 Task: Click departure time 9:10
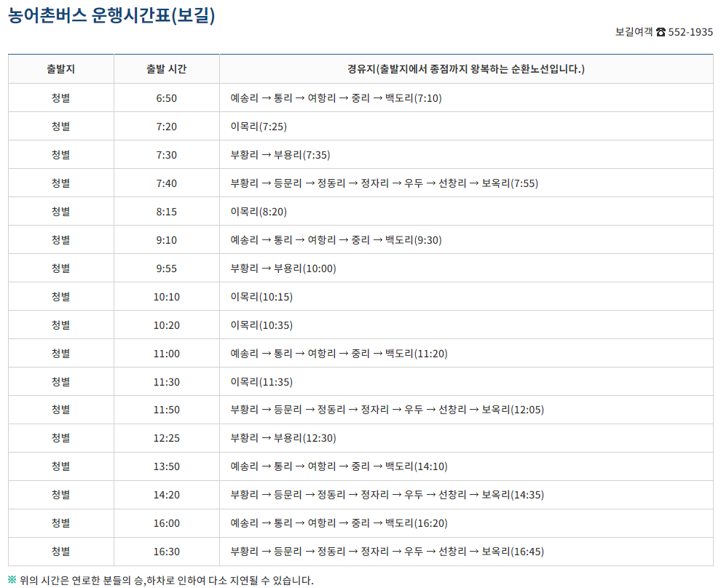point(167,240)
